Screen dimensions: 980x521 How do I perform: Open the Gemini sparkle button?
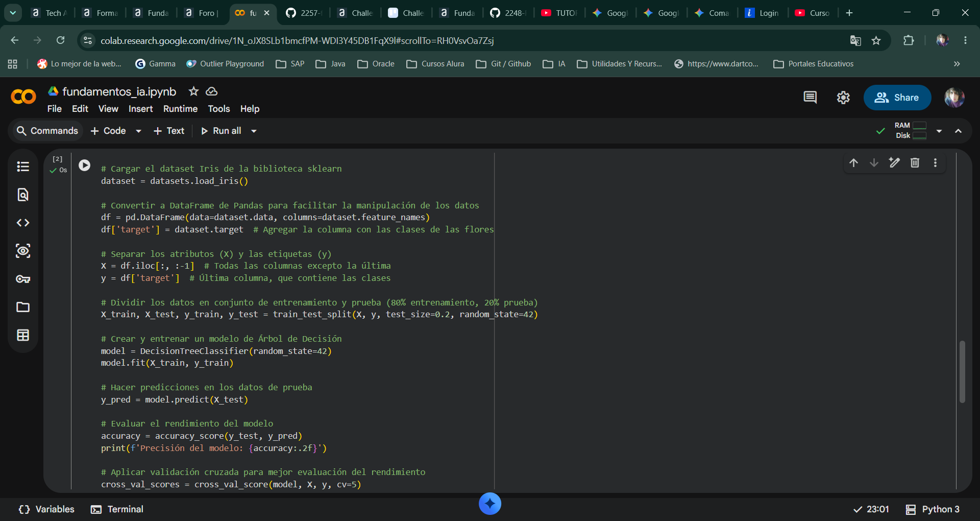point(490,504)
